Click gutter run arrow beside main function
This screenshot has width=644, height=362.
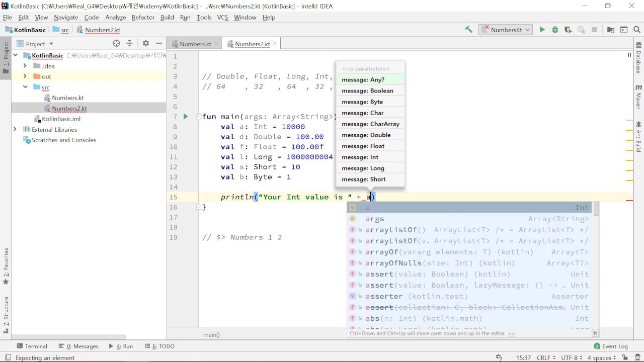(186, 117)
